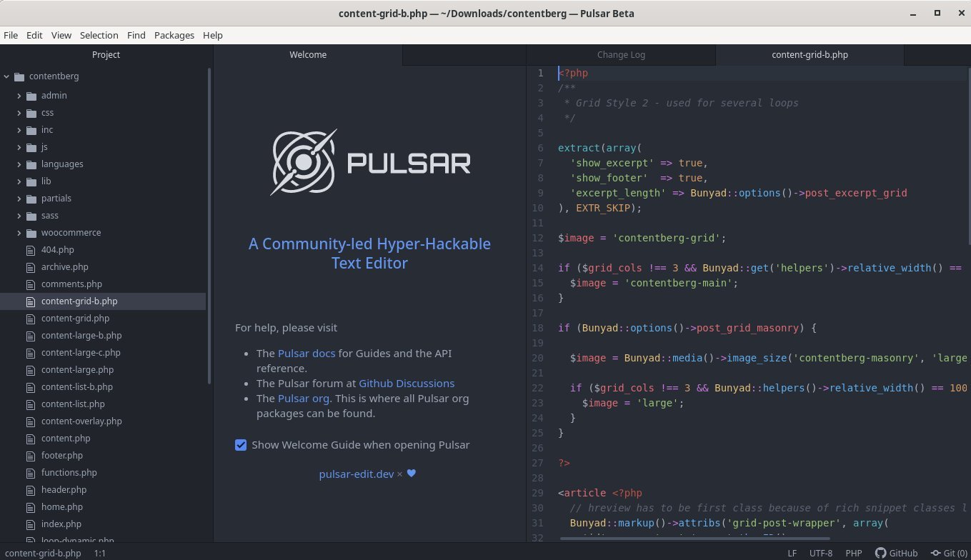Click the footer.php file icon

point(31,456)
